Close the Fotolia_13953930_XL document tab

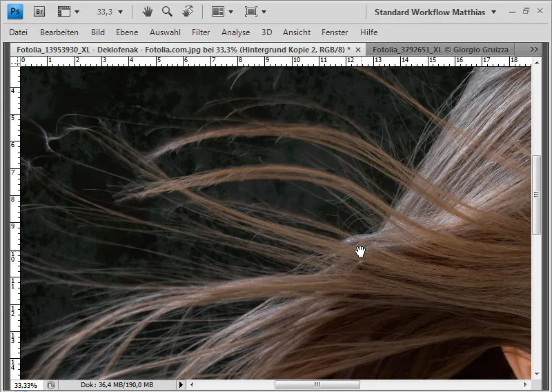pyautogui.click(x=358, y=50)
